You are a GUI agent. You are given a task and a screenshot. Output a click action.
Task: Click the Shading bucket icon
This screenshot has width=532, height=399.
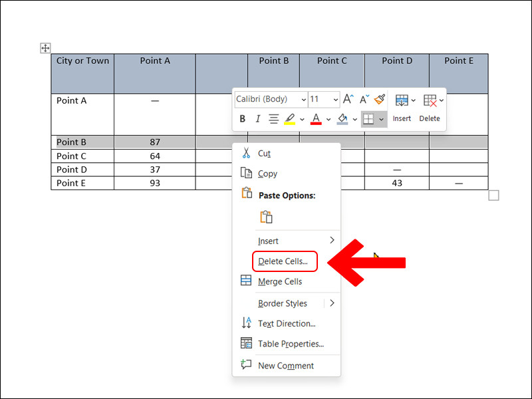341,119
